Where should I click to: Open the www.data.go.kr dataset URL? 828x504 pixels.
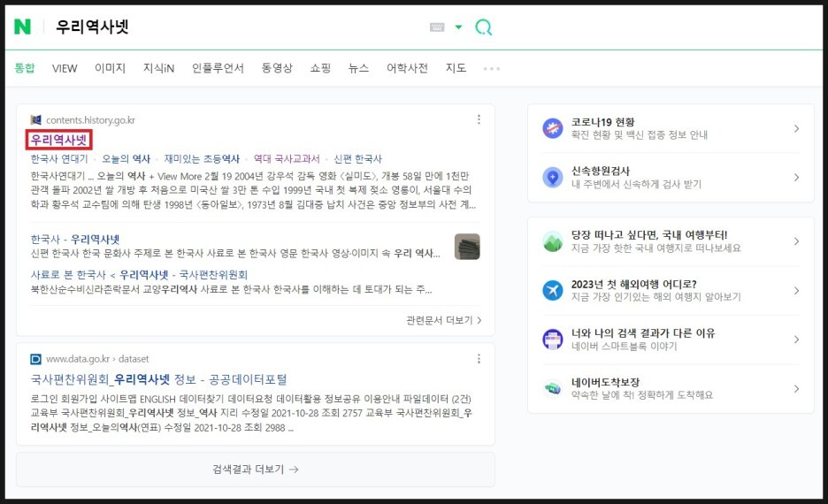(97, 359)
